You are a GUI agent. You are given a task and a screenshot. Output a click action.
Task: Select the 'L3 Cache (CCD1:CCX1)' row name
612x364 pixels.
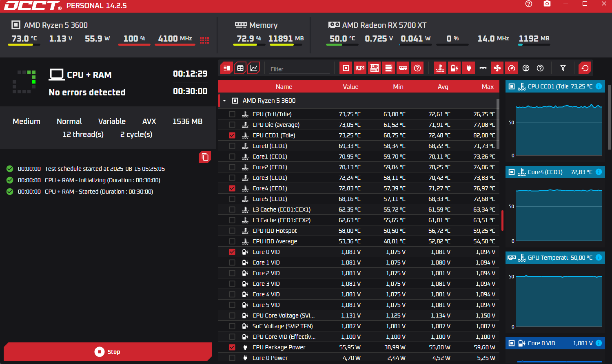pyautogui.click(x=282, y=210)
